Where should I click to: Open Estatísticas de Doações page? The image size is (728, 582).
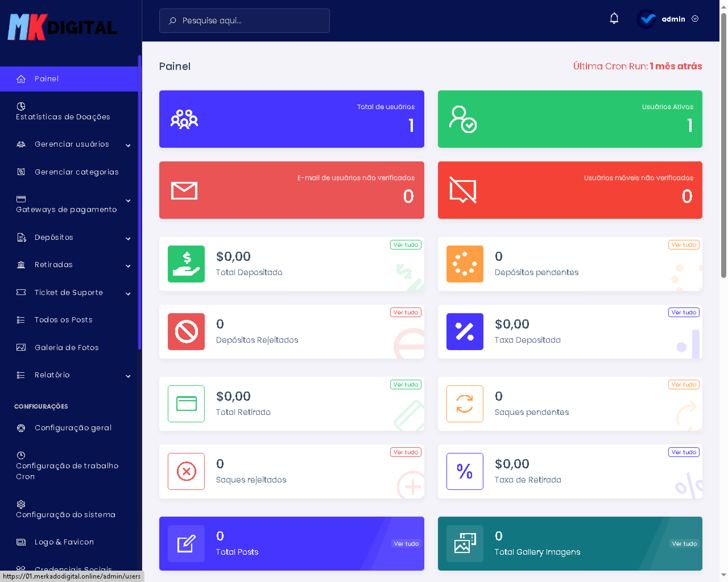click(63, 112)
